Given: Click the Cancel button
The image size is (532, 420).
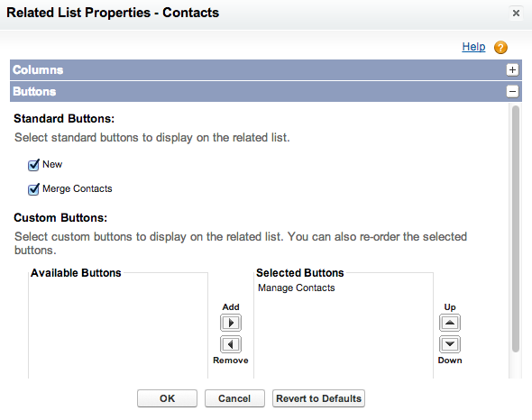Looking at the screenshot, I should [234, 398].
